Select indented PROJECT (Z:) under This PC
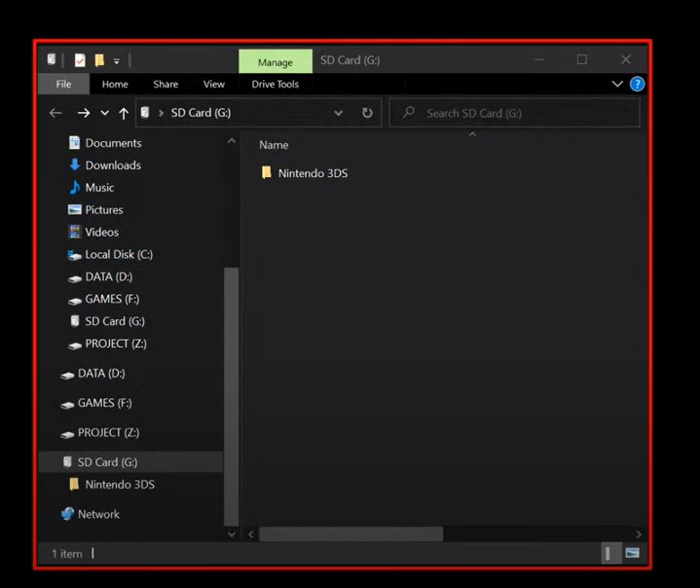700x588 pixels. [x=107, y=344]
